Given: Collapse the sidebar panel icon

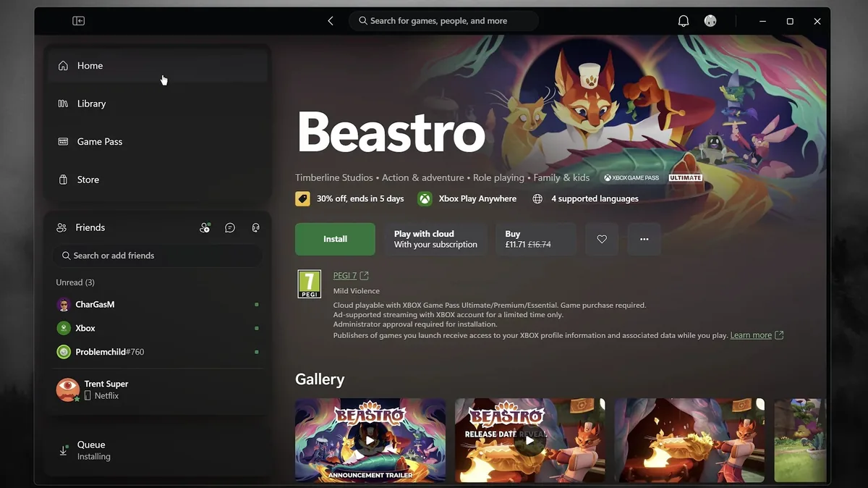Looking at the screenshot, I should coord(79,21).
